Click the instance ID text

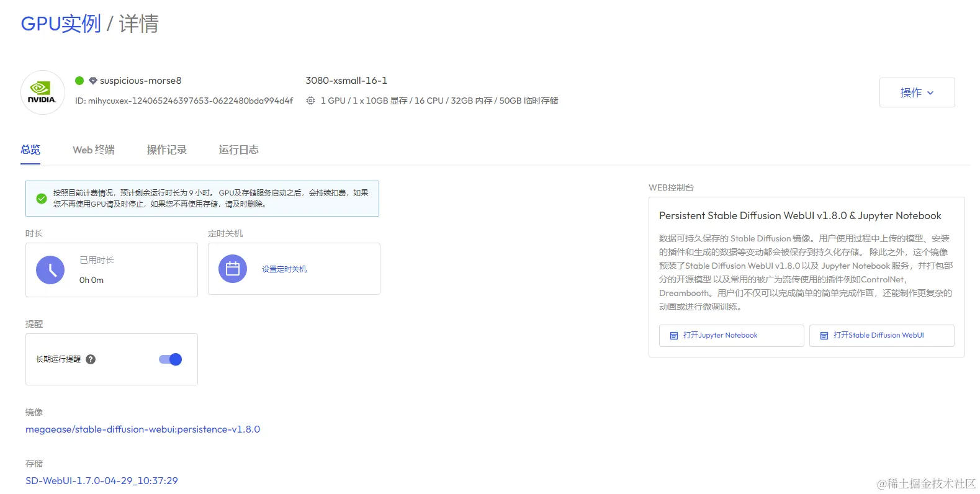pos(184,101)
